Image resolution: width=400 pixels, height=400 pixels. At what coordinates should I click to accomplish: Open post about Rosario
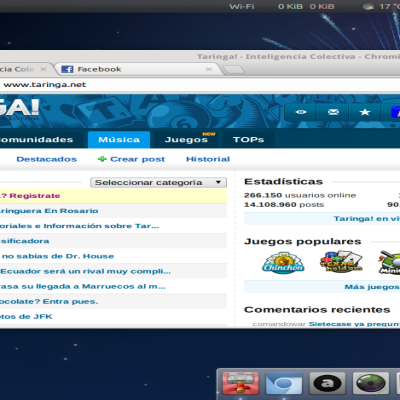(x=49, y=211)
